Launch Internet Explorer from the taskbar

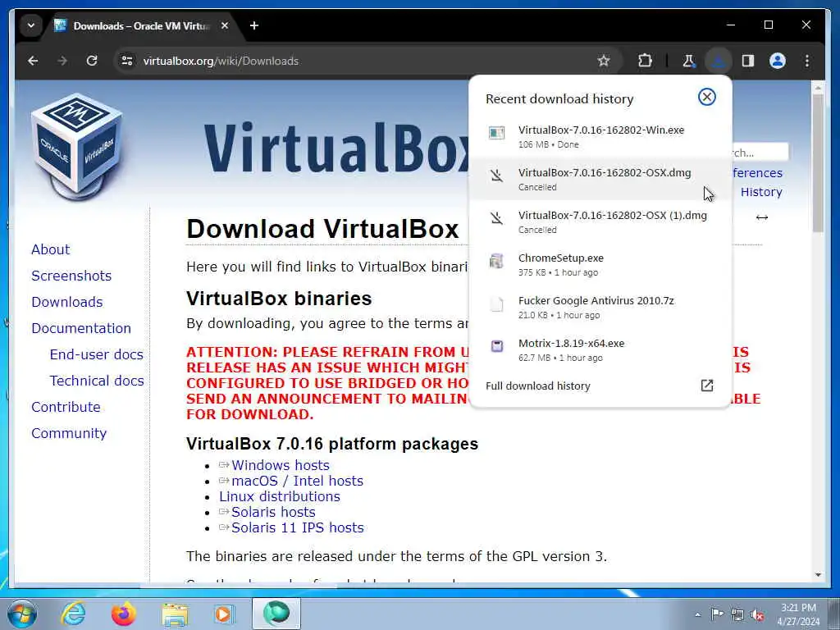tap(73, 614)
